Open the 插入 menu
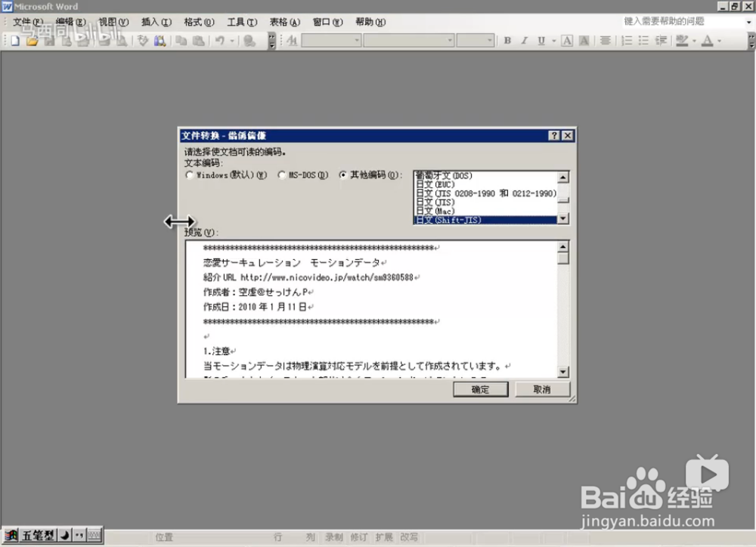This screenshot has height=547, width=756. coord(155,22)
